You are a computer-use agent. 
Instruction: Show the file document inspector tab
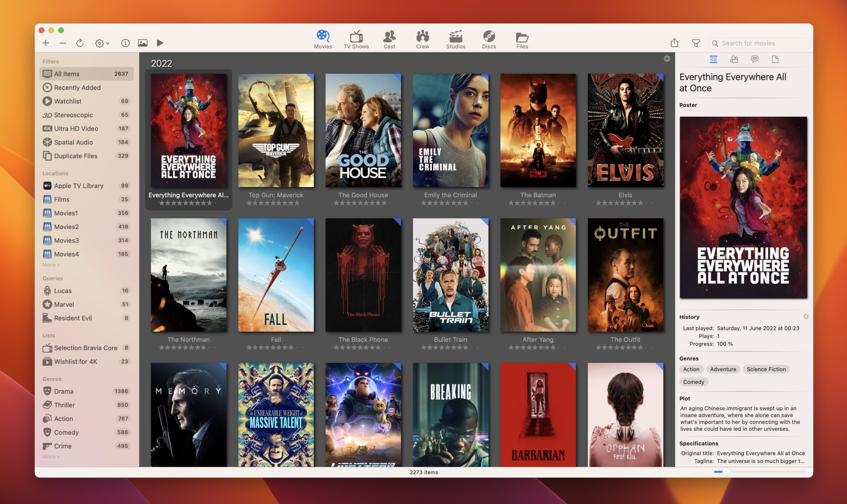point(775,59)
